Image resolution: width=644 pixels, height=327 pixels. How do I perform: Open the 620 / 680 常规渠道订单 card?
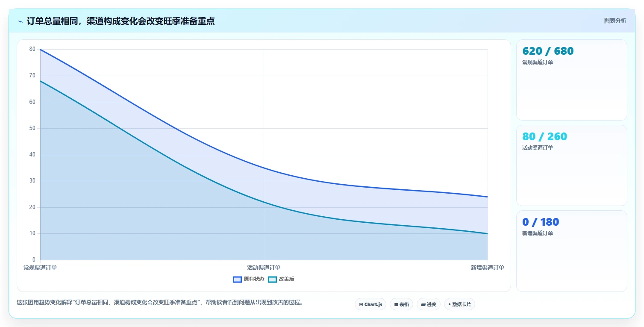572,80
